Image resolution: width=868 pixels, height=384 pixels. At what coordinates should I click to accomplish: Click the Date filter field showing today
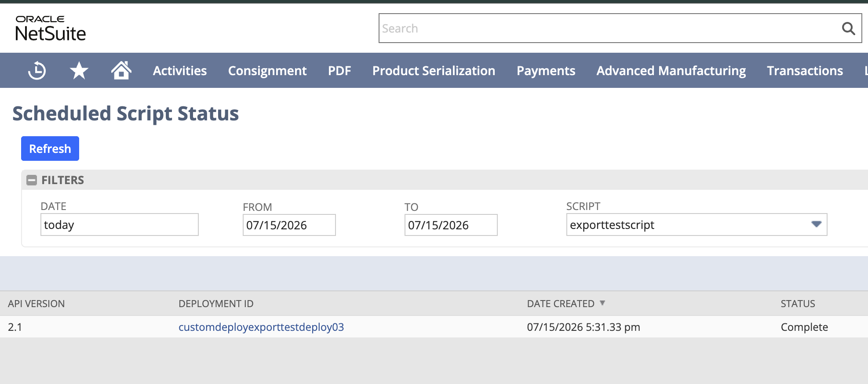click(x=120, y=225)
